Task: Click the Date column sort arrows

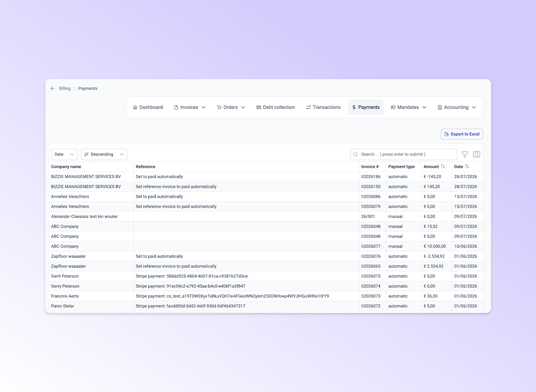Action: [467, 166]
